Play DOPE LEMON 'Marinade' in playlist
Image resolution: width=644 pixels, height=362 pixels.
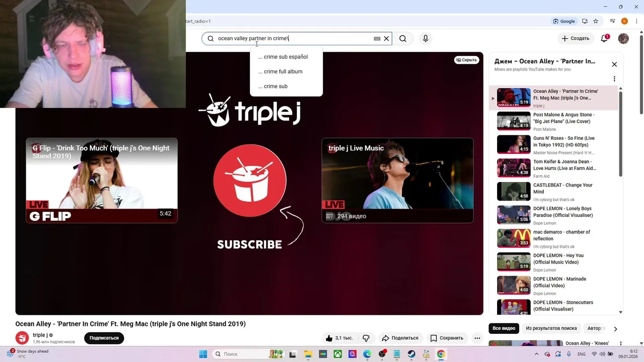pyautogui.click(x=553, y=286)
